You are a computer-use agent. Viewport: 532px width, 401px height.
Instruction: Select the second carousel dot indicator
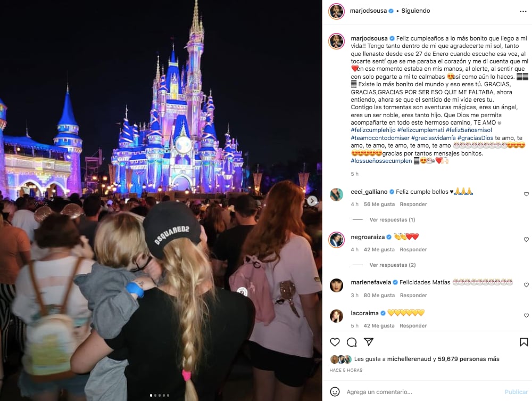[155, 395]
